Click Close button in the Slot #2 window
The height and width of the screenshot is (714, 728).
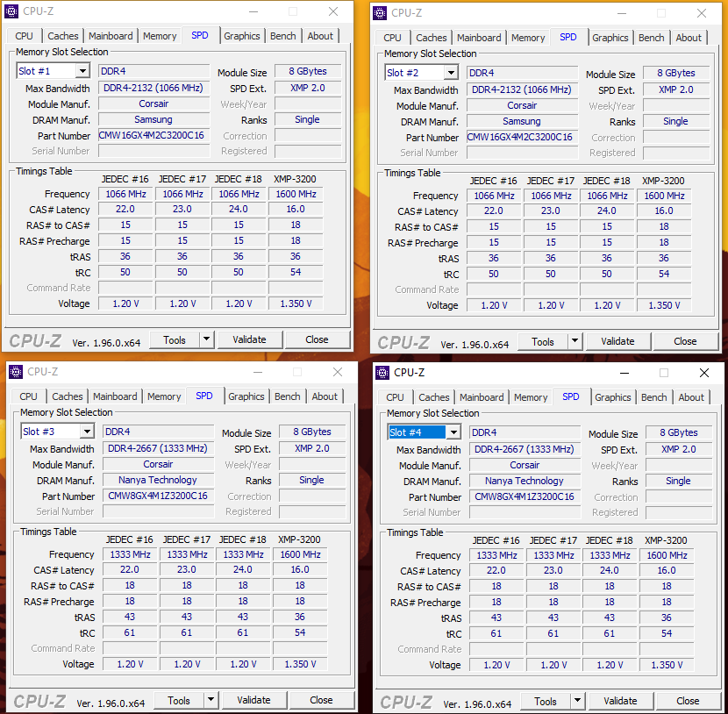click(x=685, y=342)
